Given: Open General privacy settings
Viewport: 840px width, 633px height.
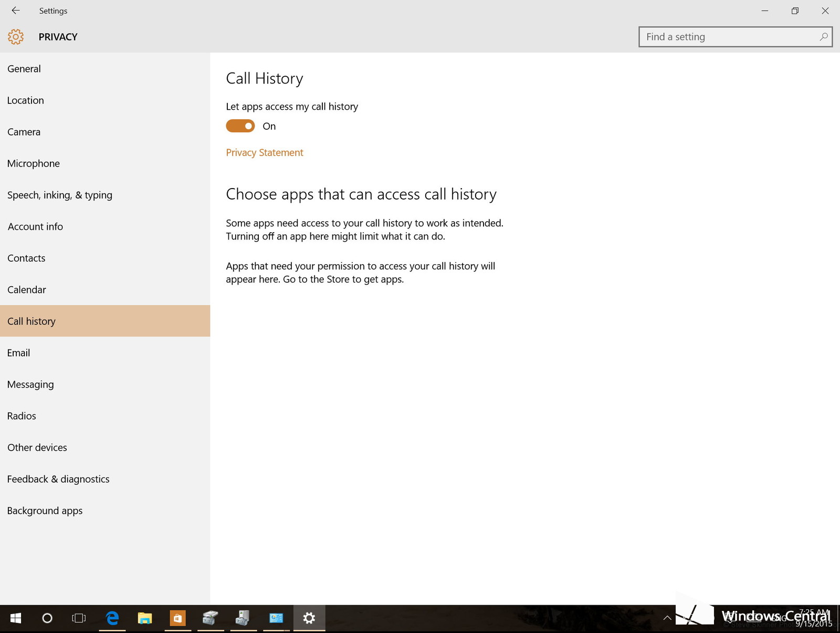Looking at the screenshot, I should (105, 69).
